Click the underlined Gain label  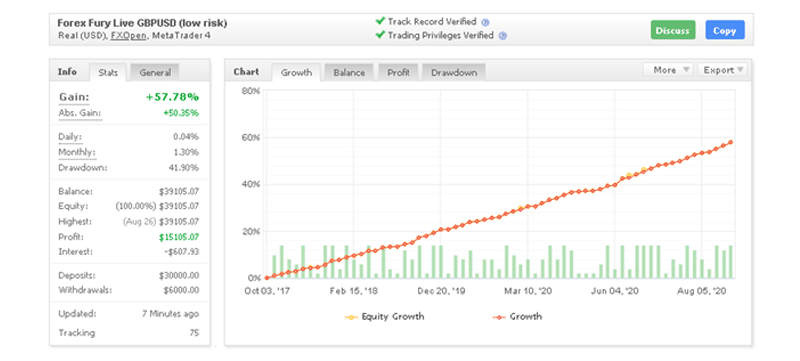pos(74,97)
